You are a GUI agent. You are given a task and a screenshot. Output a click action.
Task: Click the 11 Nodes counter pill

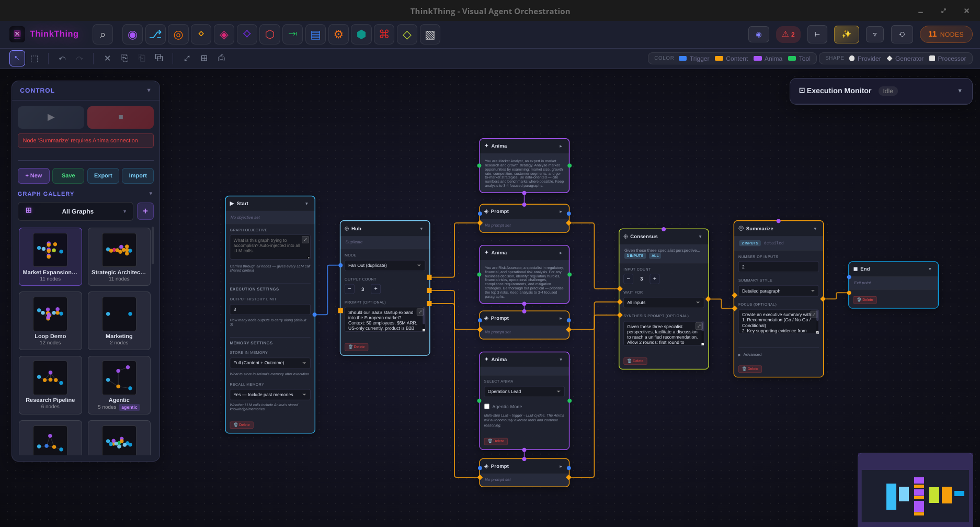pos(946,35)
